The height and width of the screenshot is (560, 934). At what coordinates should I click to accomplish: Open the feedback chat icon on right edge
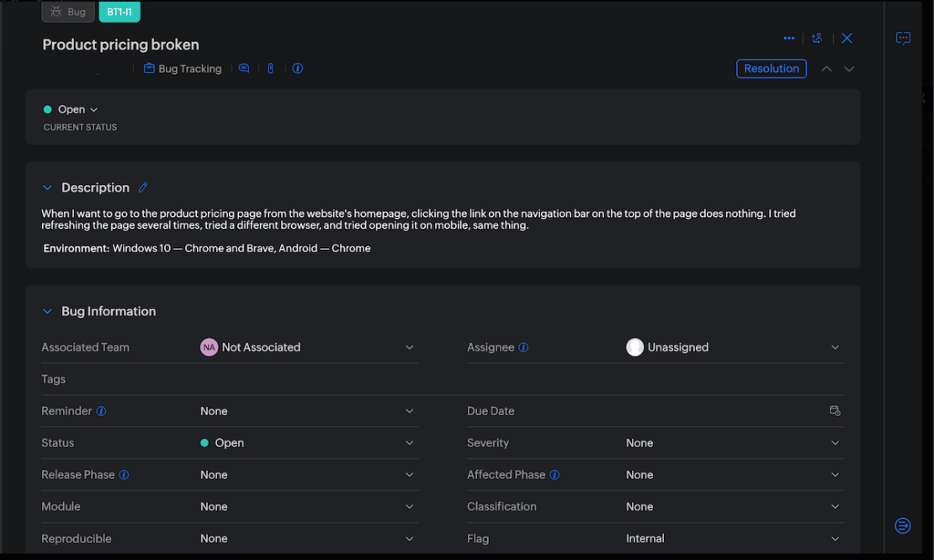click(x=903, y=38)
